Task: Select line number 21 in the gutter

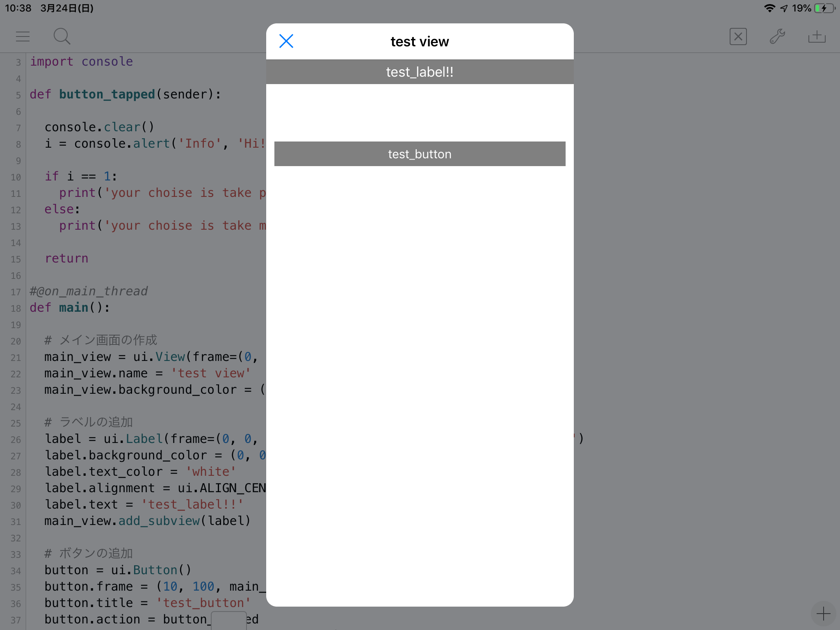Action: 16,357
